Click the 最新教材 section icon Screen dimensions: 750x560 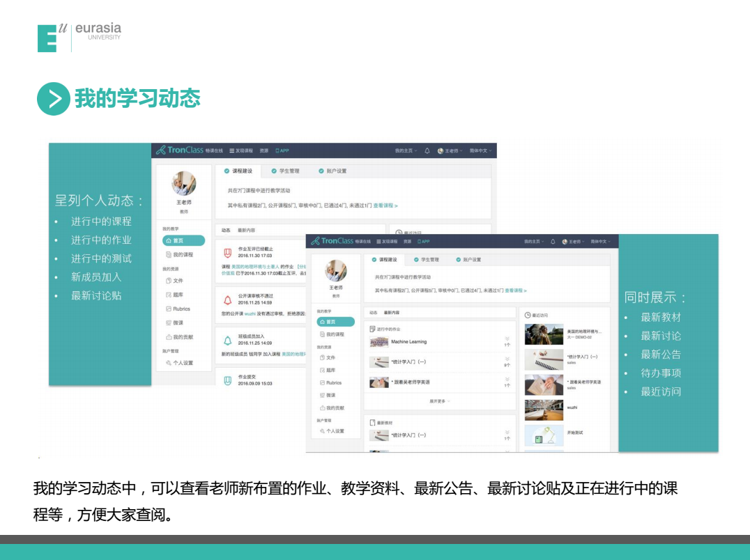click(372, 423)
